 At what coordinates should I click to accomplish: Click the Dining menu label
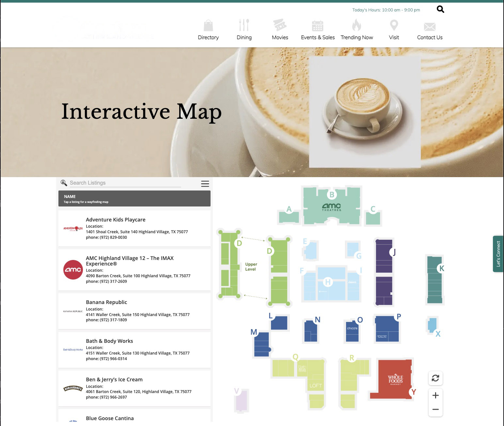[244, 38]
